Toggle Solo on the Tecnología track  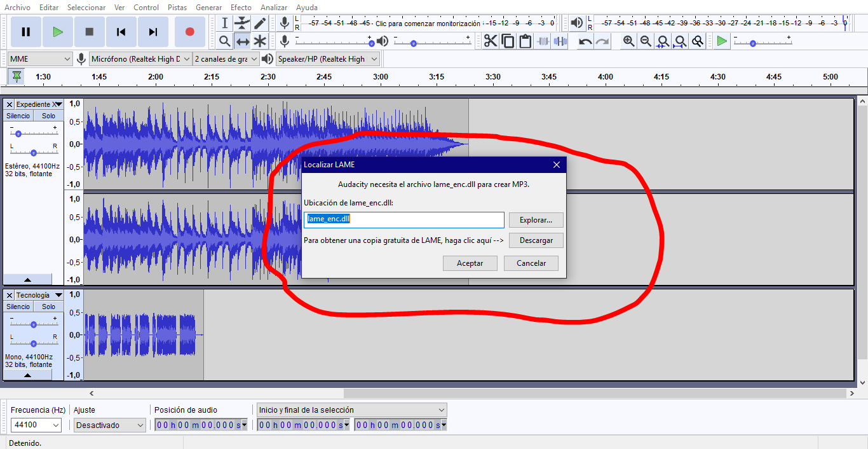(49, 307)
